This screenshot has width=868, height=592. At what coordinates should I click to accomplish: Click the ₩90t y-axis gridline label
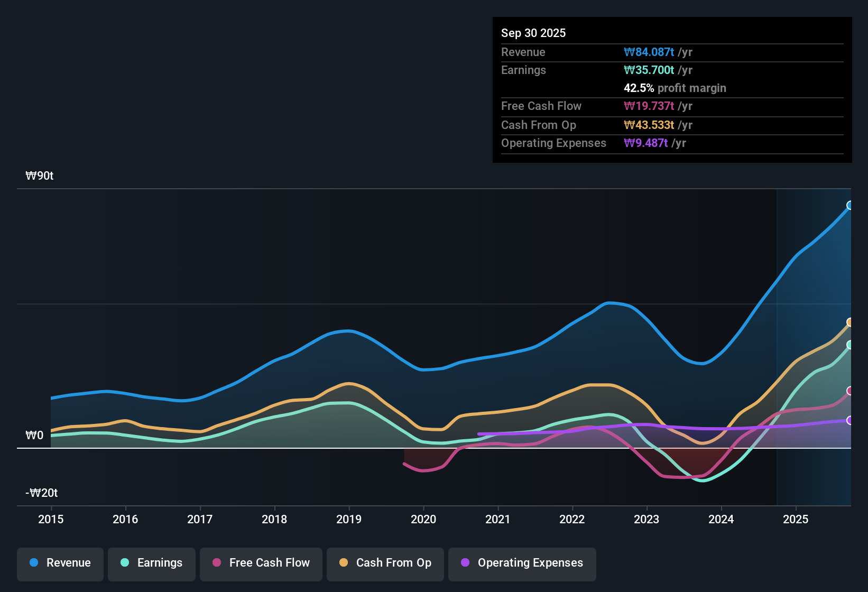point(39,175)
